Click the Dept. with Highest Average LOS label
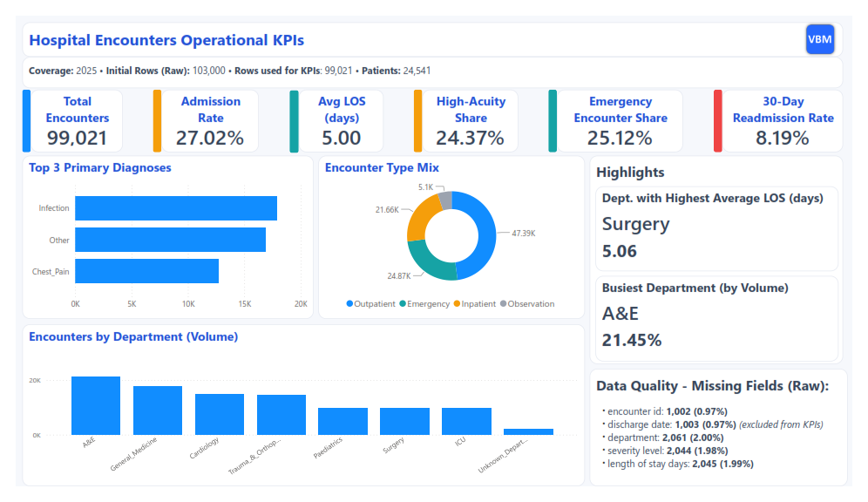 pos(713,198)
